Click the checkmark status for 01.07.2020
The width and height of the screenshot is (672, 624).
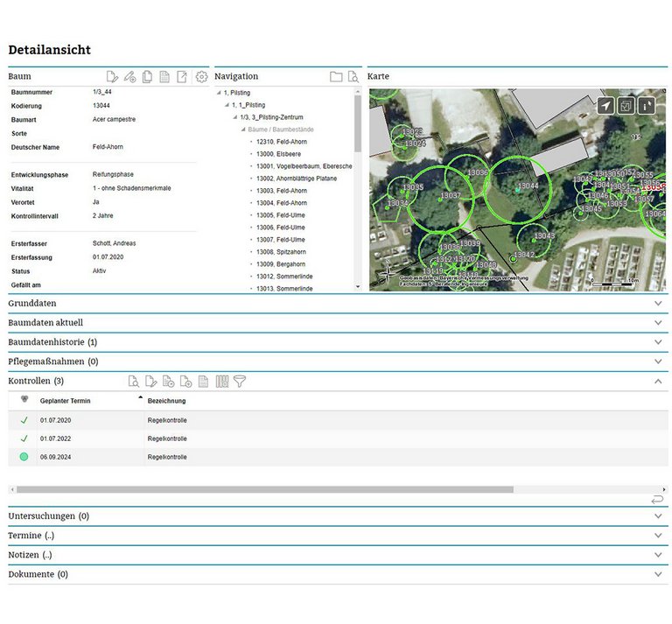[24, 420]
